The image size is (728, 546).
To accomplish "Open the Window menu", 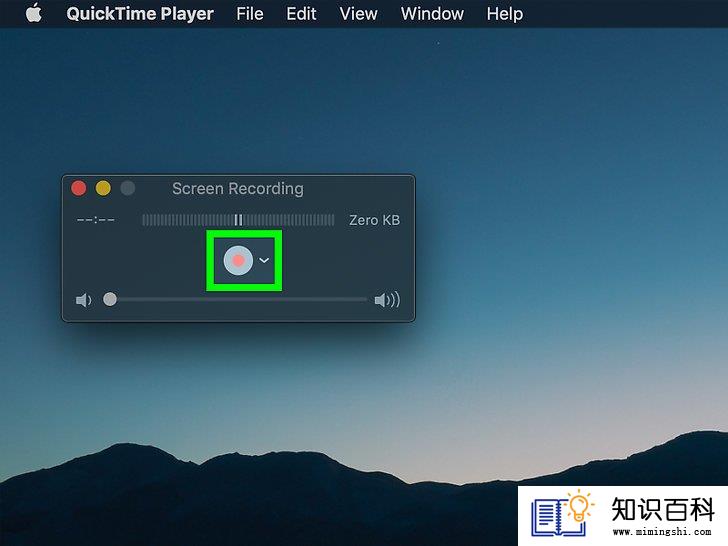I will [x=432, y=14].
